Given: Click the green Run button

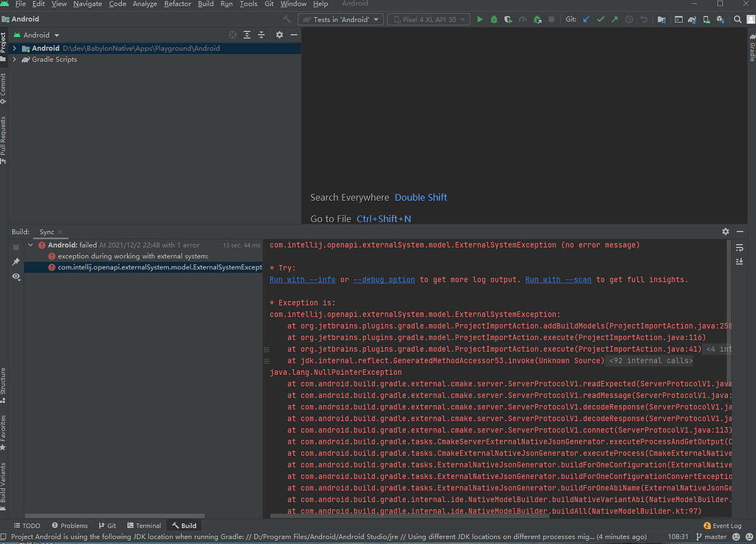Looking at the screenshot, I should (x=480, y=20).
